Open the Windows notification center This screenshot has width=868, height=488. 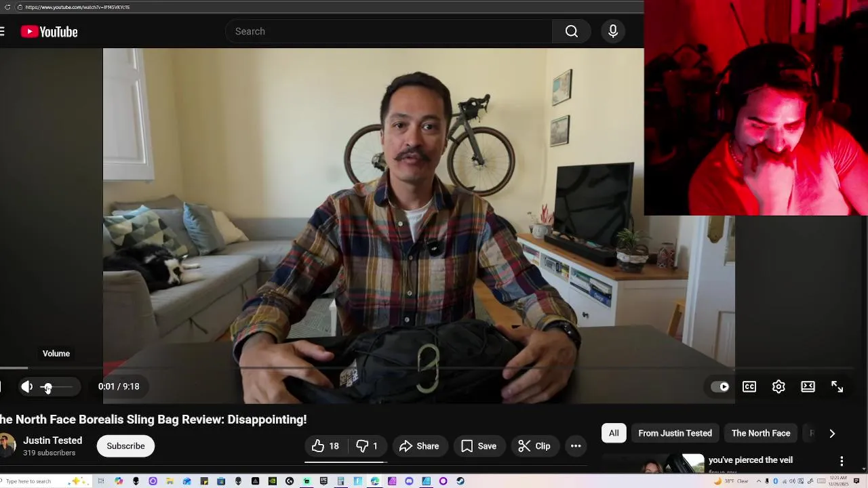click(856, 481)
